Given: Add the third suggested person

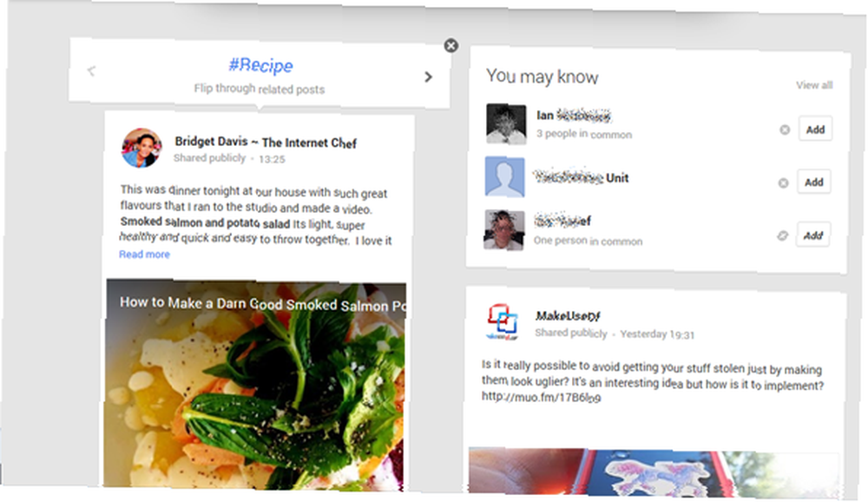Looking at the screenshot, I should click(x=812, y=234).
